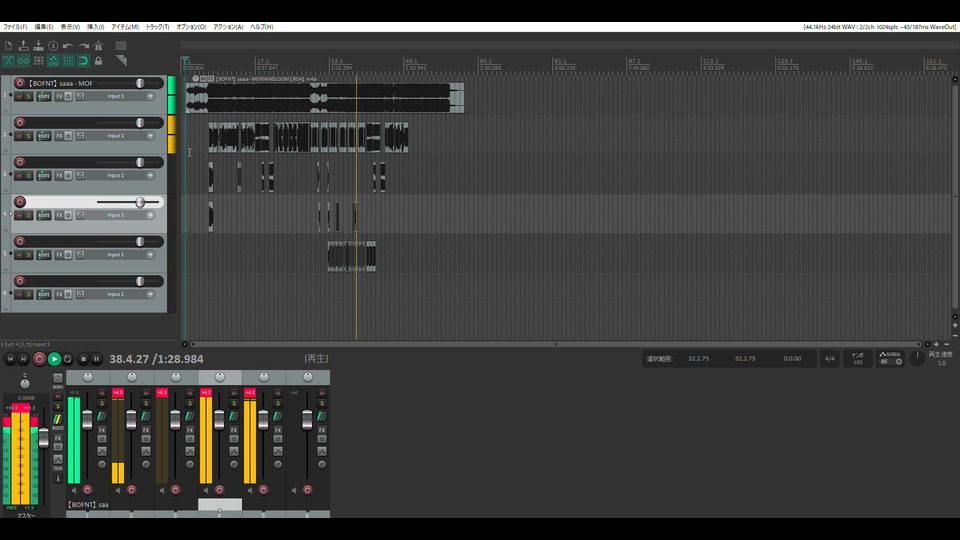Open project settings info icon
The image size is (960, 540).
click(x=53, y=46)
